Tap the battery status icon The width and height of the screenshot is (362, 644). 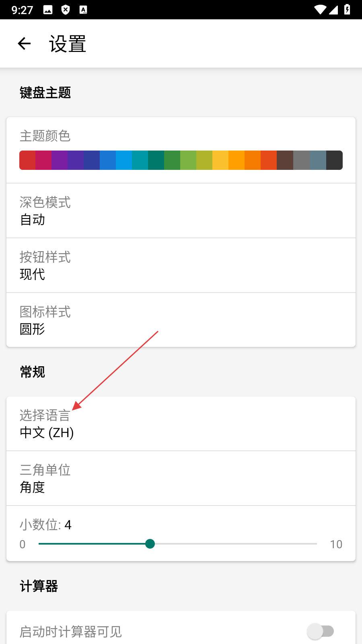pos(347,10)
